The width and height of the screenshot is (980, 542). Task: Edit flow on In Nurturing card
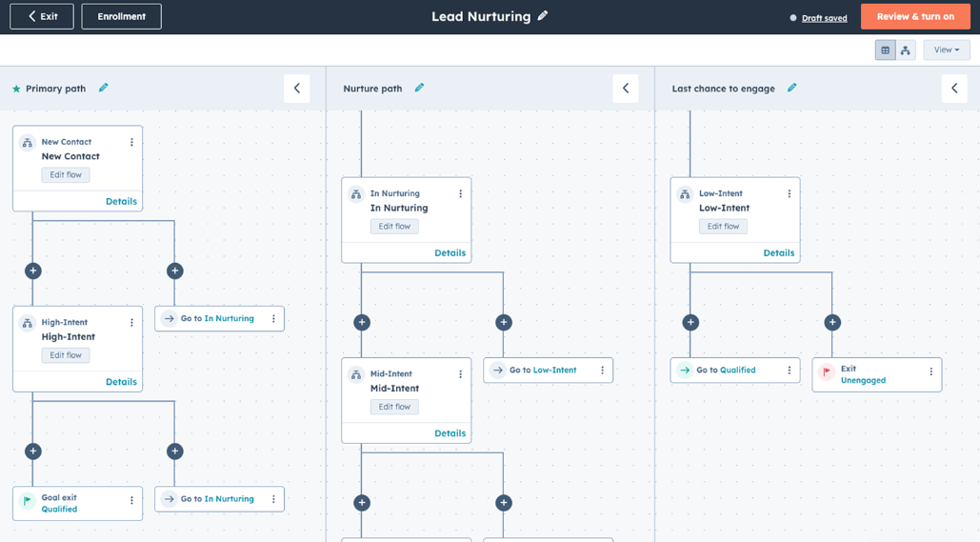coord(394,227)
